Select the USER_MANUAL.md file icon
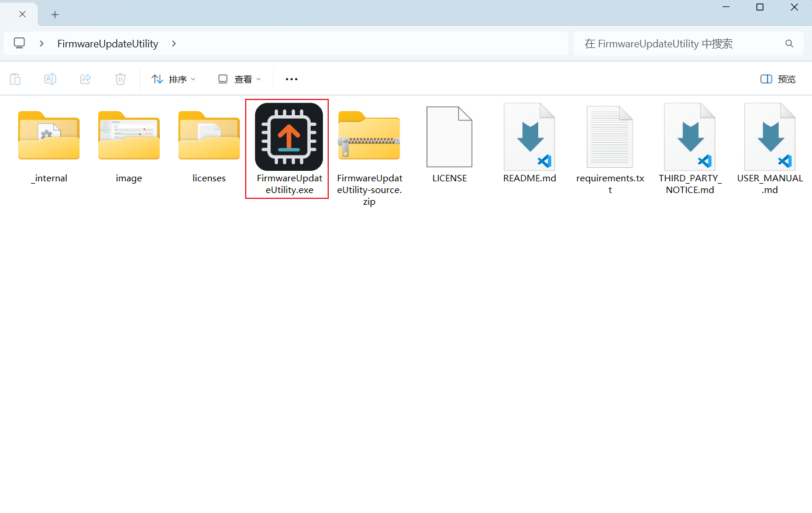Image resolution: width=812 pixels, height=513 pixels. point(770,137)
